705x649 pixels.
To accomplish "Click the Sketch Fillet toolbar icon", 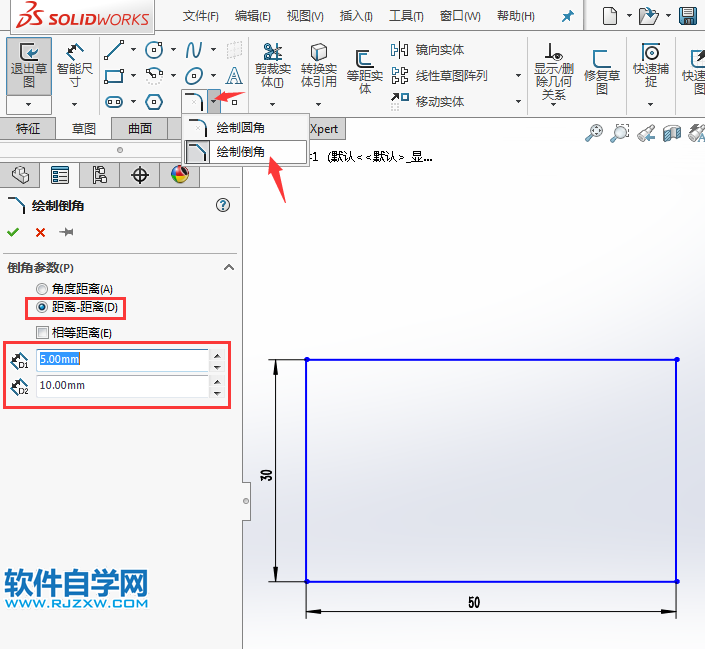I will [x=194, y=102].
